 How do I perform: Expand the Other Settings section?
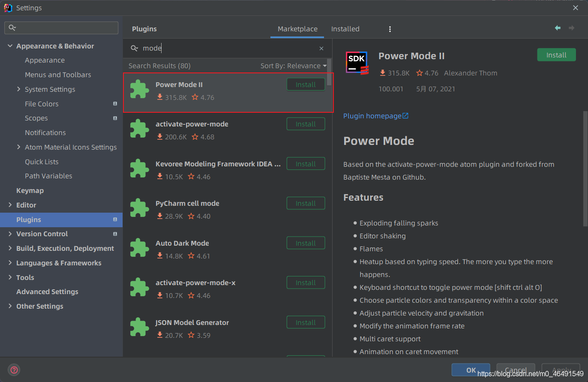click(10, 306)
